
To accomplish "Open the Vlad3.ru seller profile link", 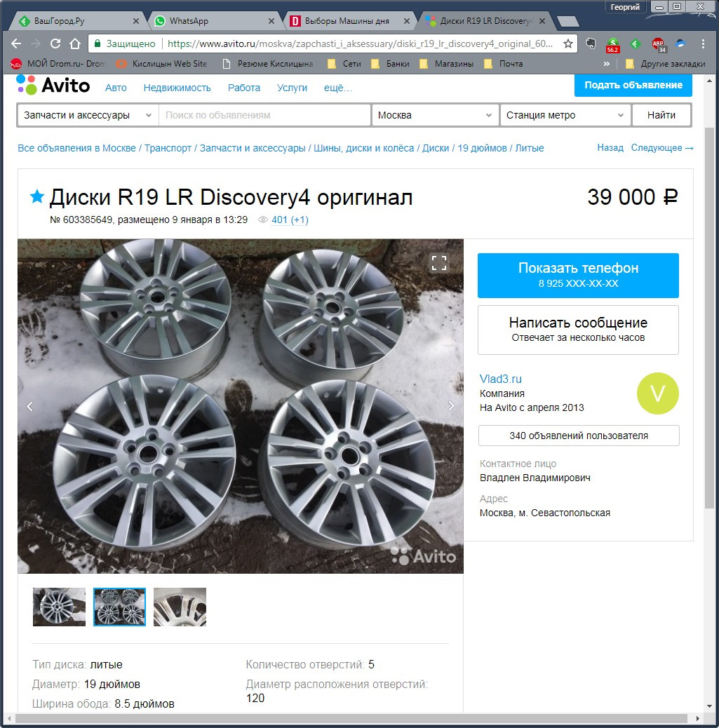I will (500, 379).
